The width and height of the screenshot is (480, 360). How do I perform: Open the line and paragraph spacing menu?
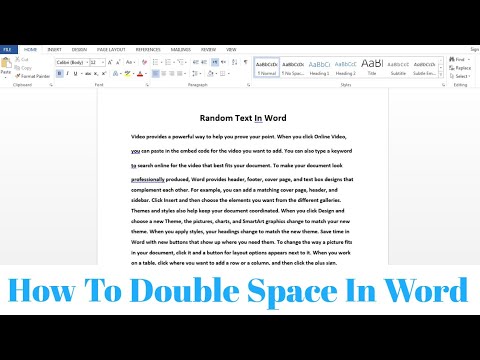[x=196, y=73]
